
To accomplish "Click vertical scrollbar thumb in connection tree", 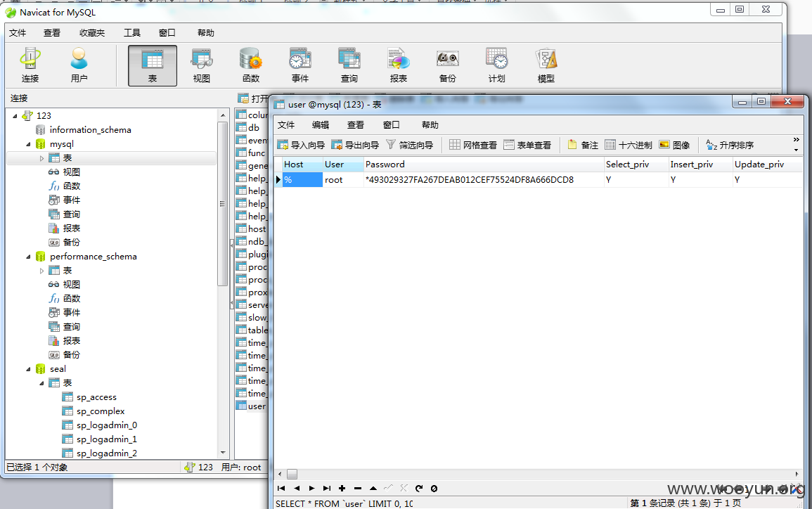I will pyautogui.click(x=223, y=204).
